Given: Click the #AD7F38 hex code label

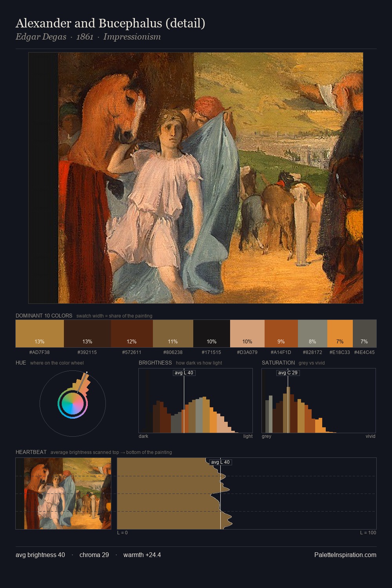Looking at the screenshot, I should pos(40,352).
